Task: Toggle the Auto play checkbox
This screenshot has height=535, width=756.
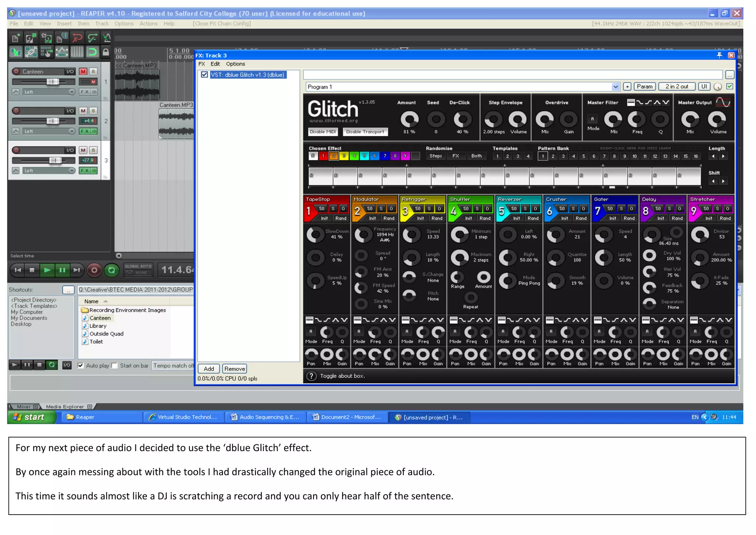Action: tap(80, 365)
